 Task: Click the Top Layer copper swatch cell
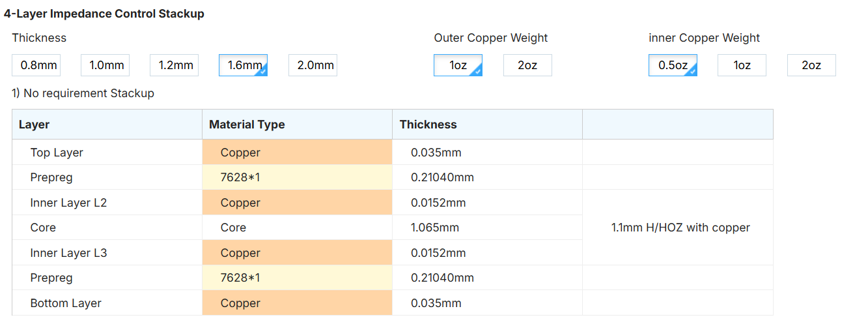click(x=297, y=153)
